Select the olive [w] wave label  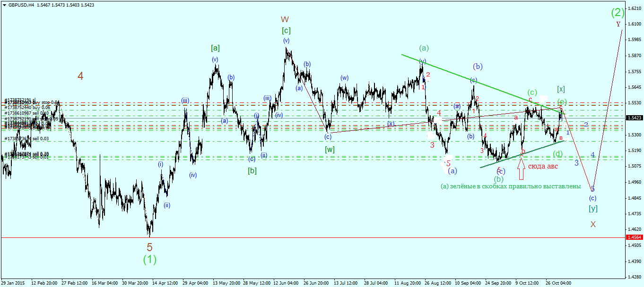(330, 149)
